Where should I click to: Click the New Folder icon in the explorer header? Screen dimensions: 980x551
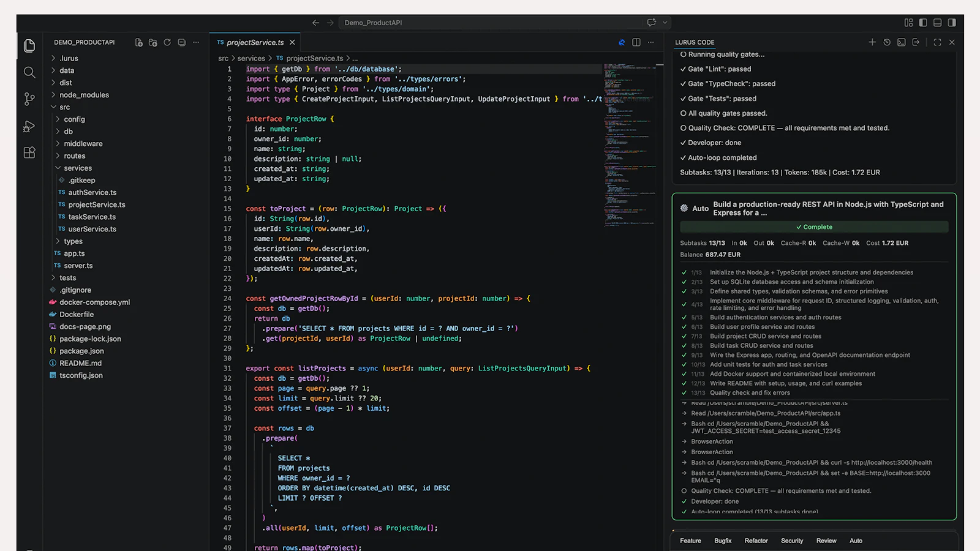(153, 42)
